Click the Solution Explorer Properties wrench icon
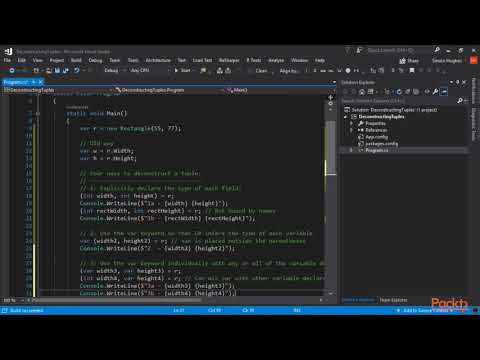The image size is (480, 360). pos(435,92)
